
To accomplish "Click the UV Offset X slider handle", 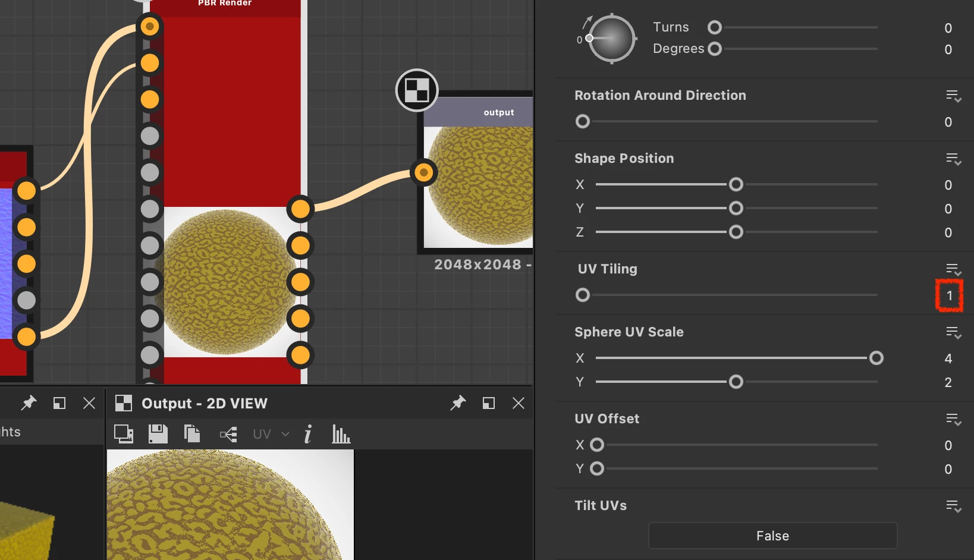I will 597,445.
